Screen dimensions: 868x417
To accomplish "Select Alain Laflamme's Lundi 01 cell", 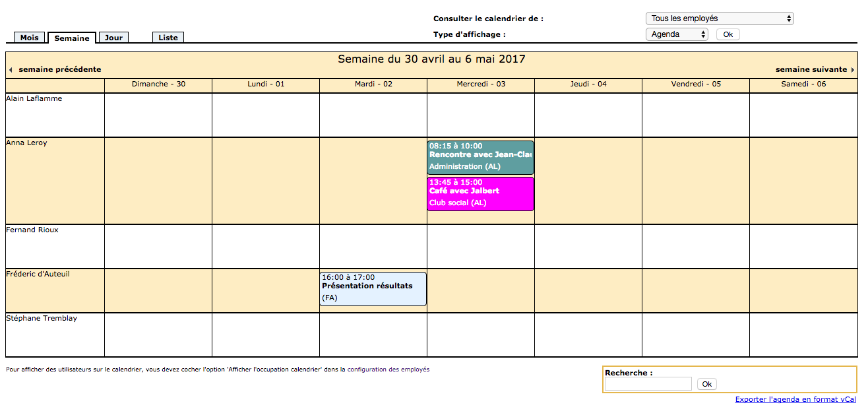I will (x=265, y=115).
